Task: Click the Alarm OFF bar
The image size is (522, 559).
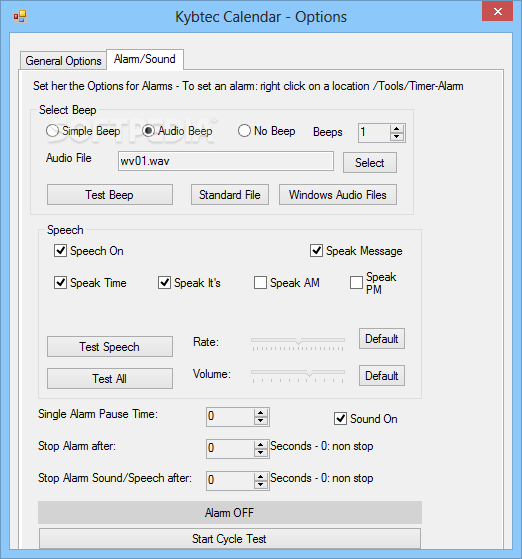Action: point(230,513)
